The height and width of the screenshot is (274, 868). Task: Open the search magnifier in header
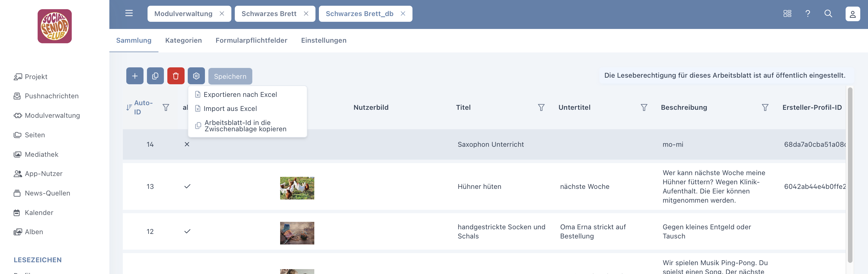(828, 14)
